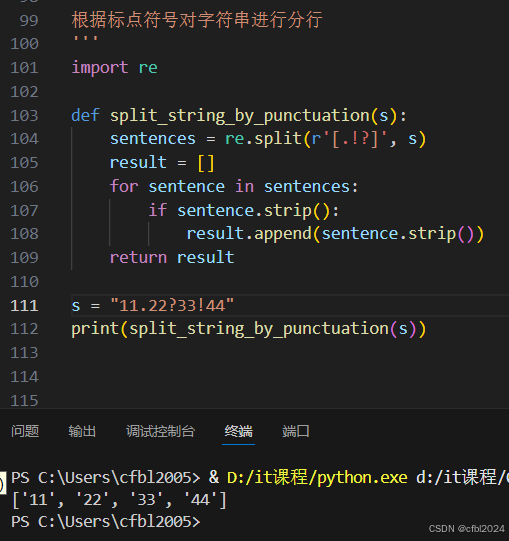Switch to the 输出 tab
The width and height of the screenshot is (509, 541).
click(82, 431)
